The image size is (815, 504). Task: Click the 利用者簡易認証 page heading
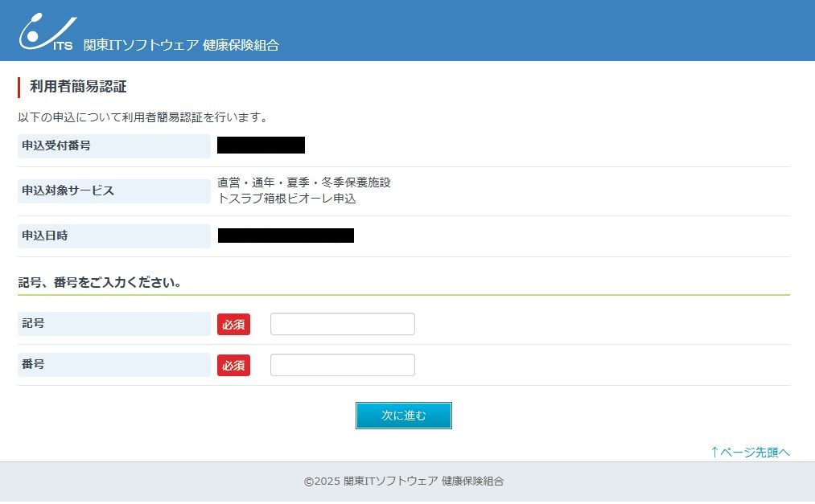78,87
